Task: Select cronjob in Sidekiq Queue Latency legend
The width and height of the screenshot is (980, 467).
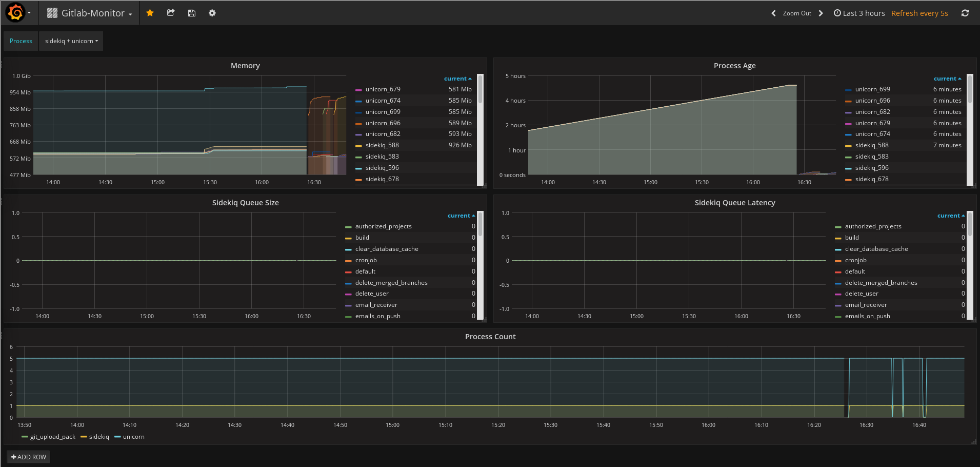Action: coord(856,260)
